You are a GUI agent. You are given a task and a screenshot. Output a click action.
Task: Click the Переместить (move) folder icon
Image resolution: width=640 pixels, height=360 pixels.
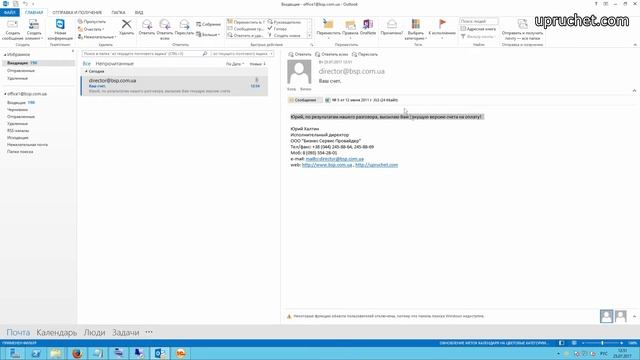pos(328,24)
